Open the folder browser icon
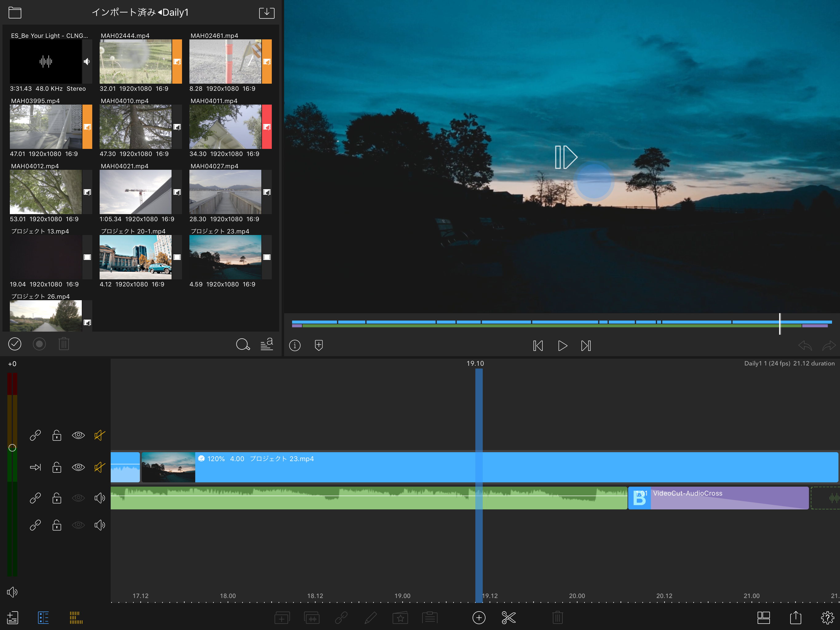 [15, 13]
